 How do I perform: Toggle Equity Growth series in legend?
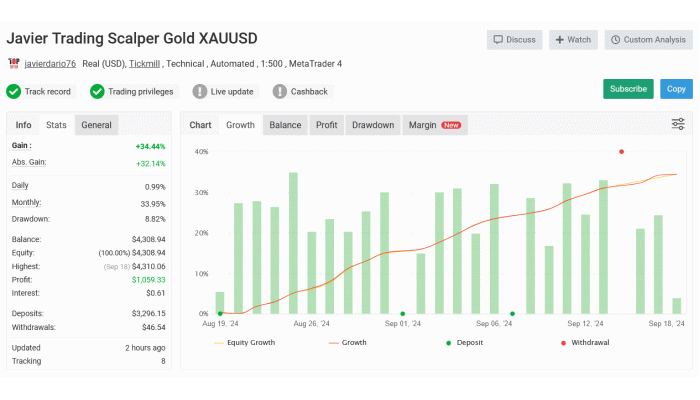pos(245,342)
